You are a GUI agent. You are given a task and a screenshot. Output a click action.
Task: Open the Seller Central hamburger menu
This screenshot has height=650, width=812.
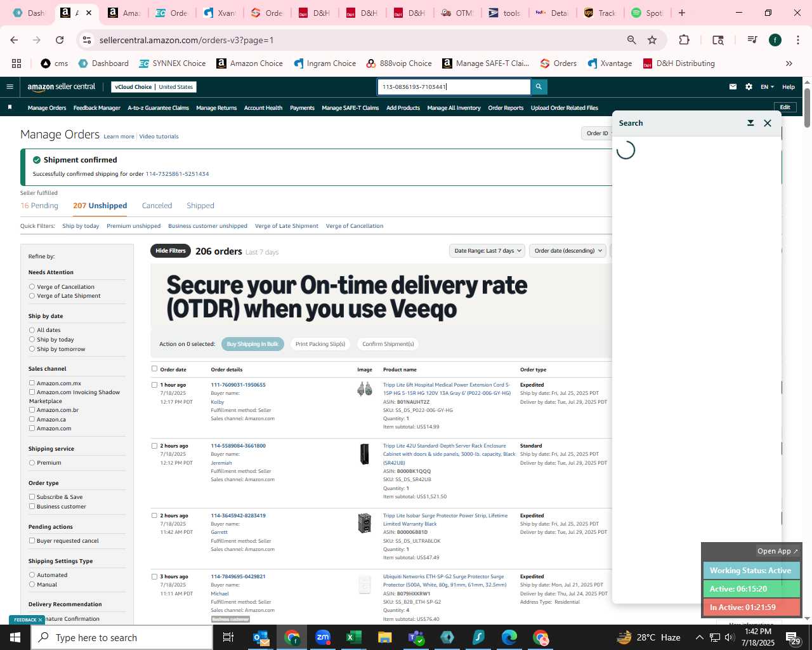[x=10, y=87]
